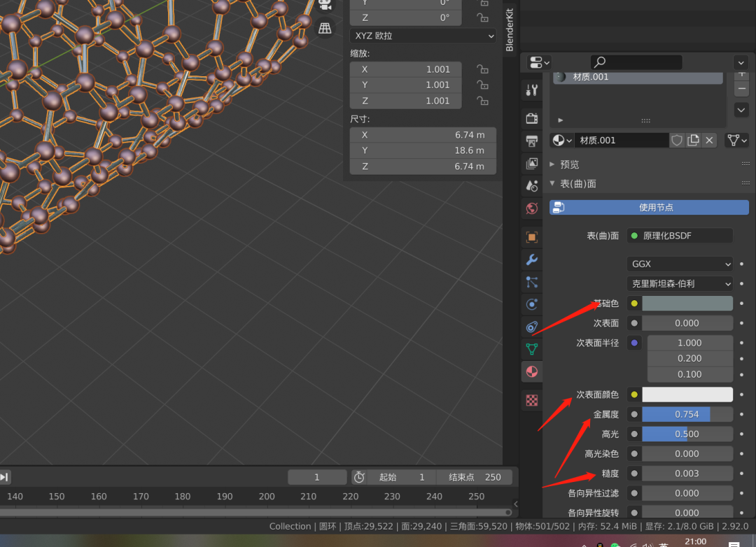Select the 材质.001 material slot
This screenshot has height=547, width=756.
(638, 77)
